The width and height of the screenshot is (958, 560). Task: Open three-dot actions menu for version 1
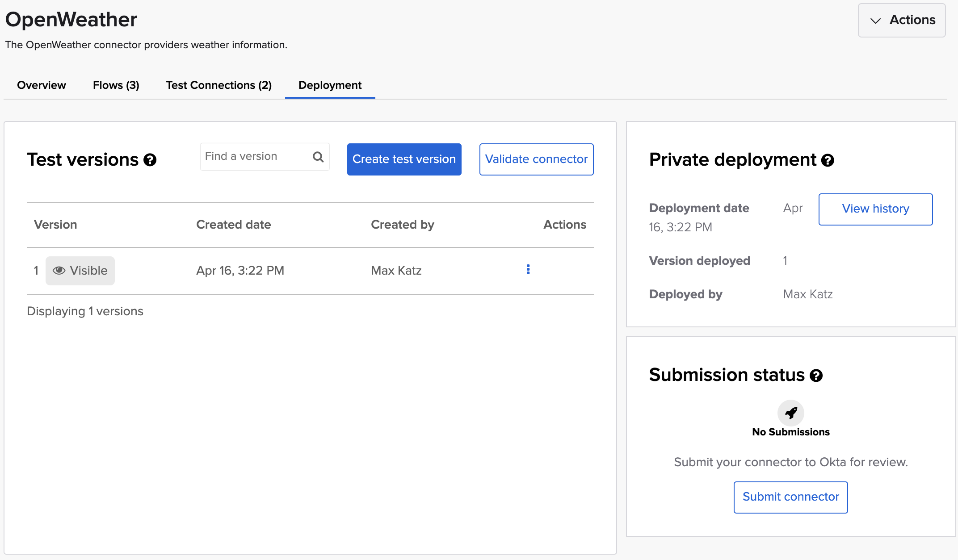(528, 269)
